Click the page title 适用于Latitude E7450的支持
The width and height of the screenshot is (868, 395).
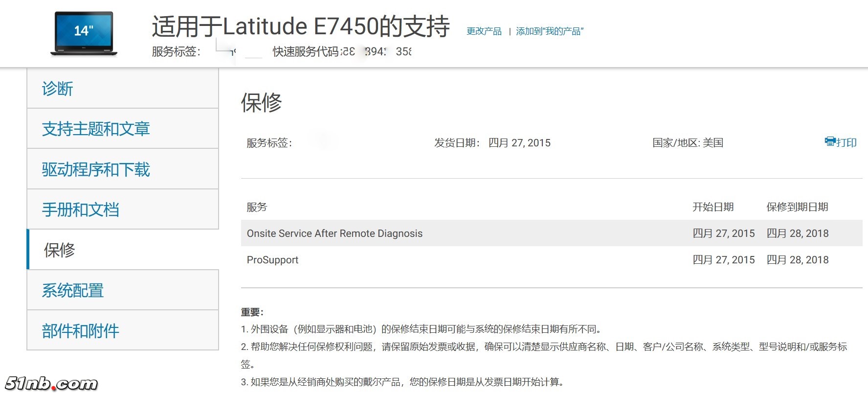click(x=301, y=26)
